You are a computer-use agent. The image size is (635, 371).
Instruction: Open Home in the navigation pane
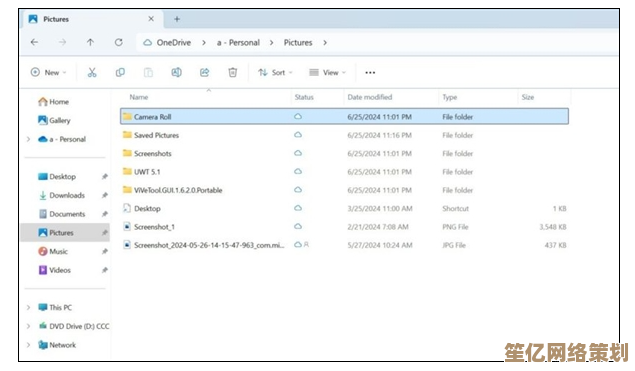click(53, 102)
